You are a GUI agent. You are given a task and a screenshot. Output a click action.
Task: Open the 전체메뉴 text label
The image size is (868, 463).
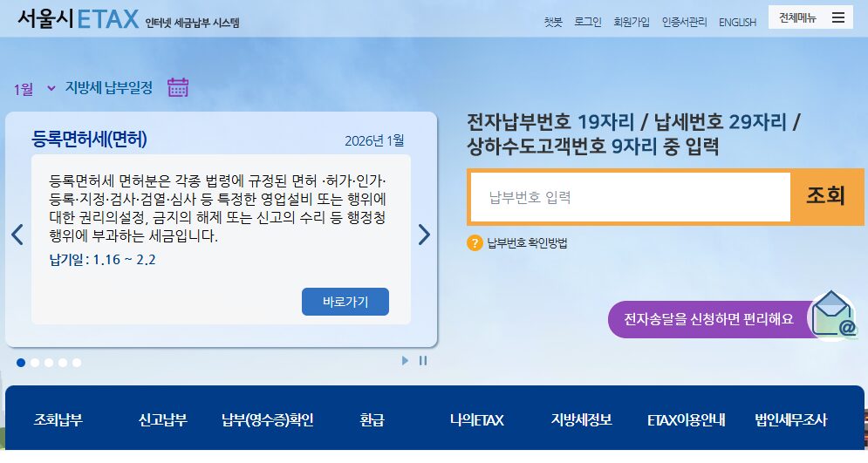(x=797, y=17)
